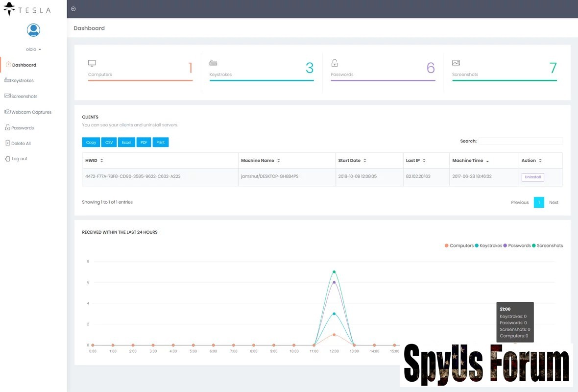Click the Uninstall button in client row
The image size is (578, 392).
[532, 177]
